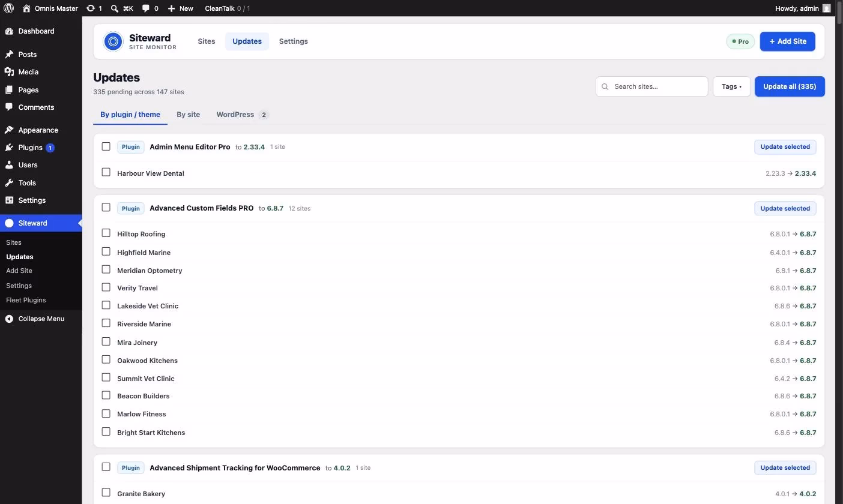Viewport: 843px width, 504px height.
Task: Click Update selected for Admin Menu Editor Pro
Action: tap(785, 147)
